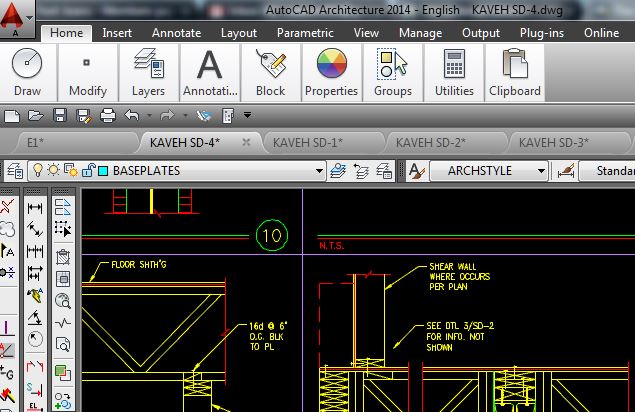Toggle BASEPLATES viewport freeze icon
The height and width of the screenshot is (412, 635).
[x=71, y=171]
